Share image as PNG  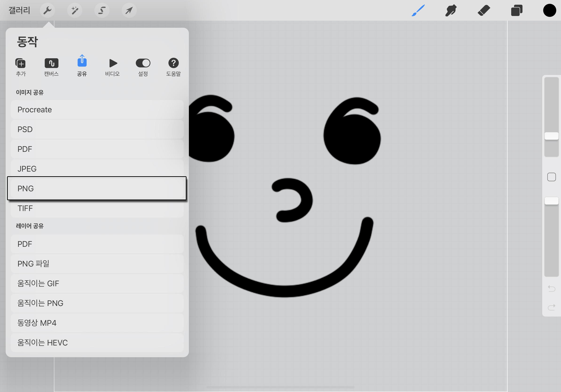click(97, 188)
